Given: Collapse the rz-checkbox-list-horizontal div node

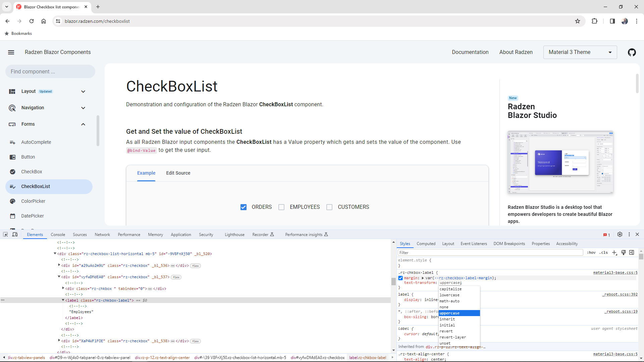Looking at the screenshot, I should tap(55, 253).
